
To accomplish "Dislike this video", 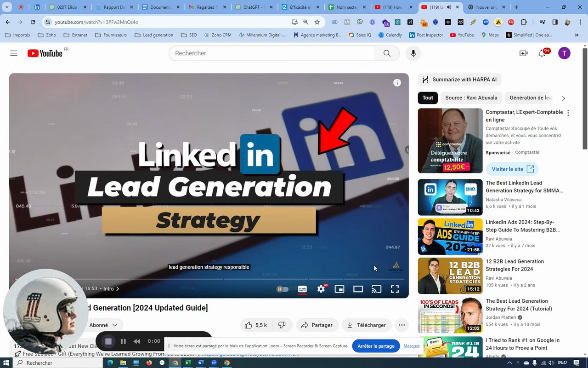I will tap(282, 325).
